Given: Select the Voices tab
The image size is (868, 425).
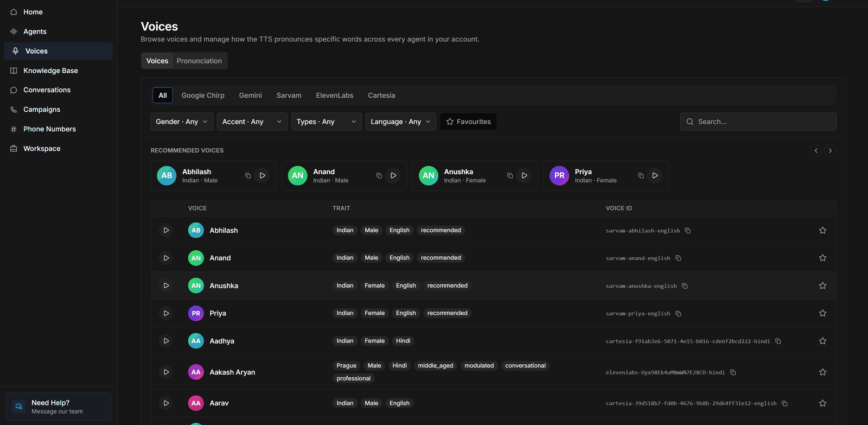Looking at the screenshot, I should pyautogui.click(x=157, y=61).
